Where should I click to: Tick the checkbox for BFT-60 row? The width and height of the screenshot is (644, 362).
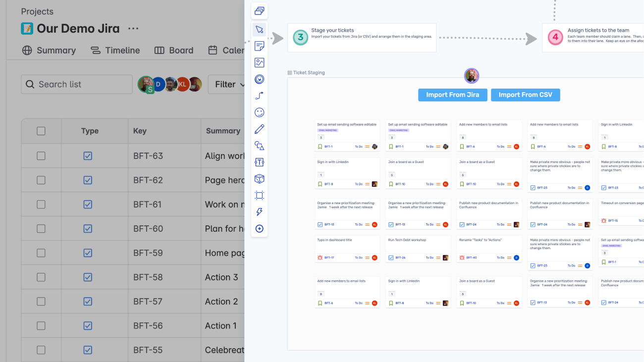click(41, 229)
